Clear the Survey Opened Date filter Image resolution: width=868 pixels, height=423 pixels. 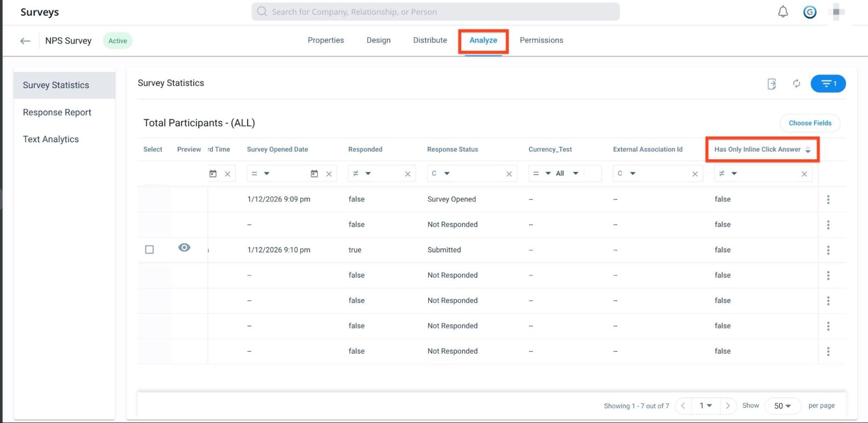(x=329, y=174)
